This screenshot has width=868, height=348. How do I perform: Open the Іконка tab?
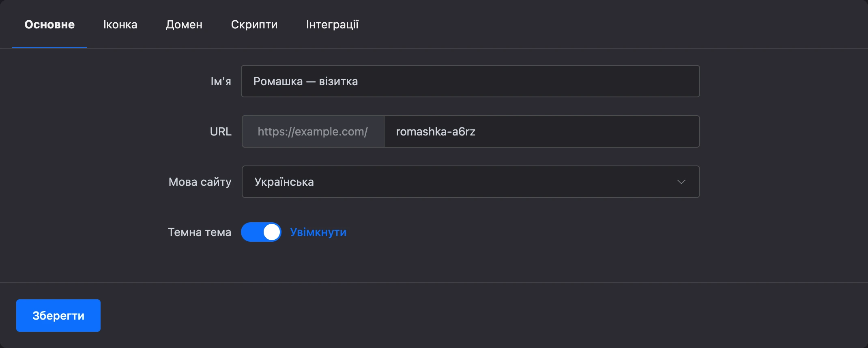click(120, 25)
